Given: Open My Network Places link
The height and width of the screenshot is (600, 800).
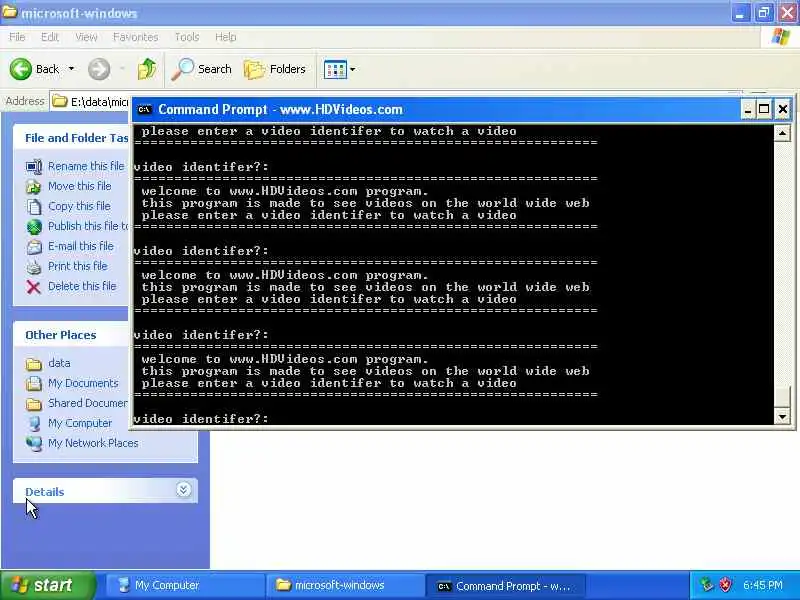Looking at the screenshot, I should pos(93,443).
